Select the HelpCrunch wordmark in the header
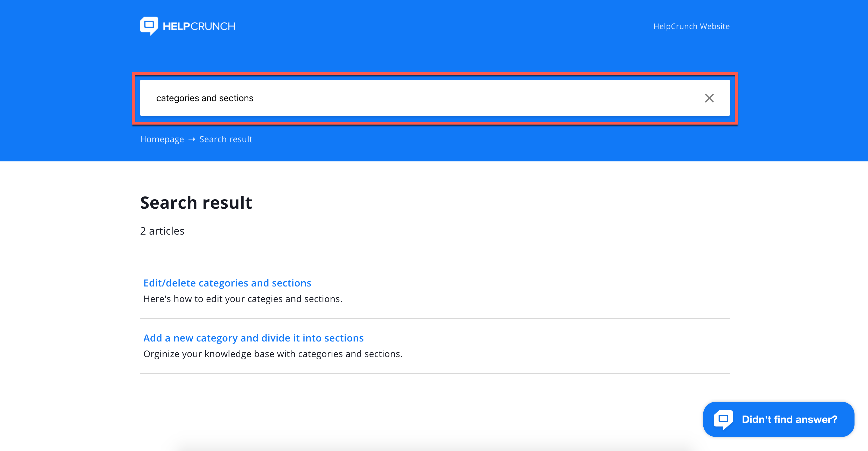Image resolution: width=868 pixels, height=451 pixels. tap(199, 26)
